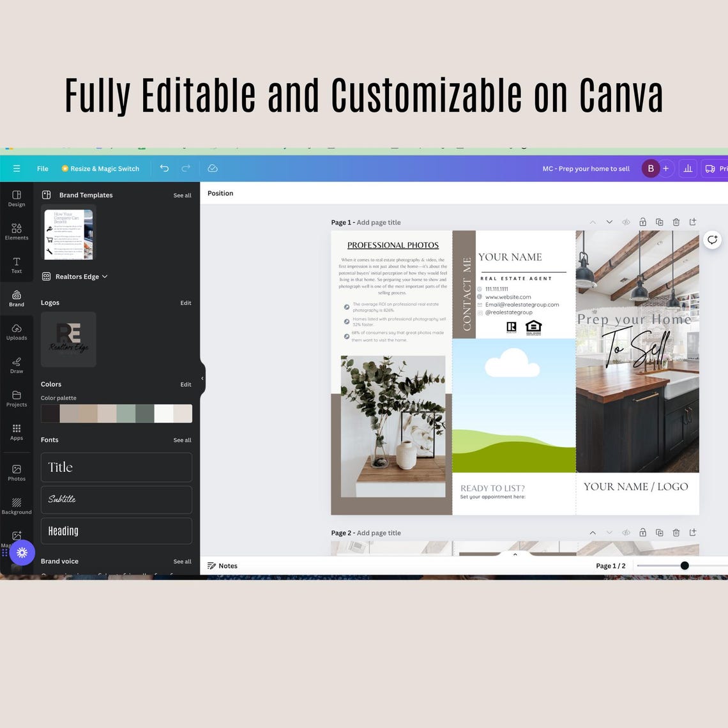Open the Uploads sidebar icon
Screen dimensions: 728x728
point(16,331)
